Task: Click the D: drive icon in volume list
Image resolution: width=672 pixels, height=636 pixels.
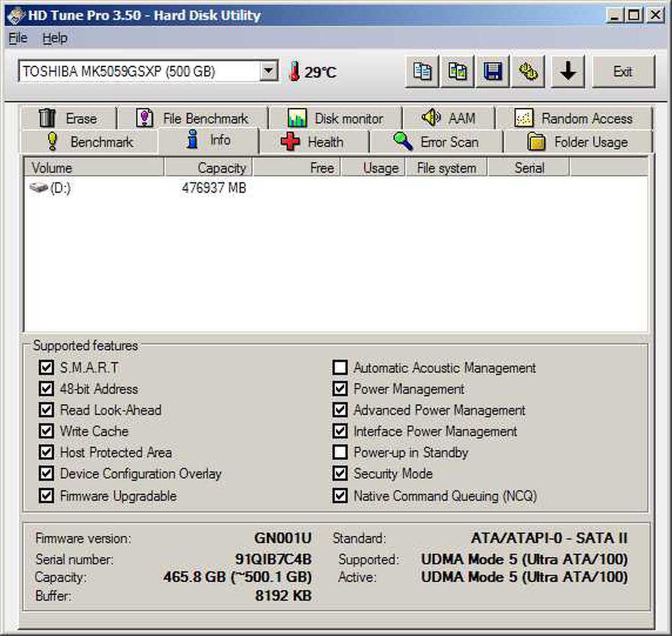Action: (39, 188)
